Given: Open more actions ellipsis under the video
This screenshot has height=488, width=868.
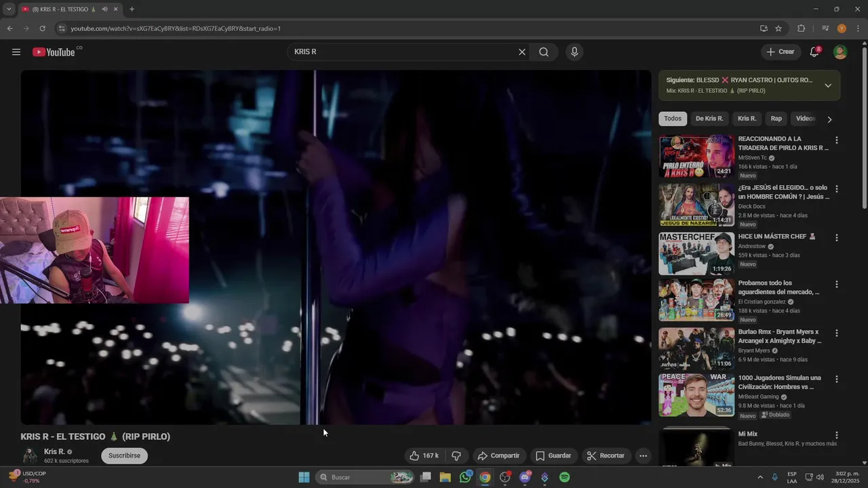Looking at the screenshot, I should tap(643, 455).
